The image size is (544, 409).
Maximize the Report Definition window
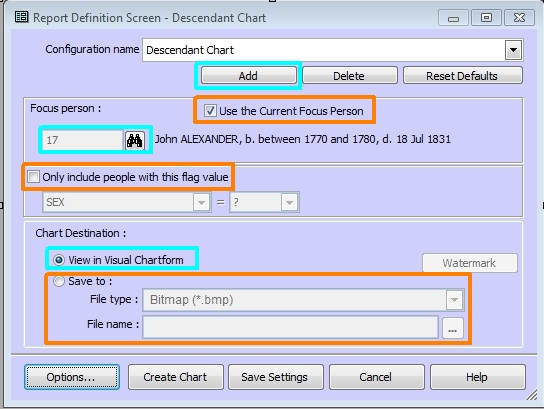(486, 18)
